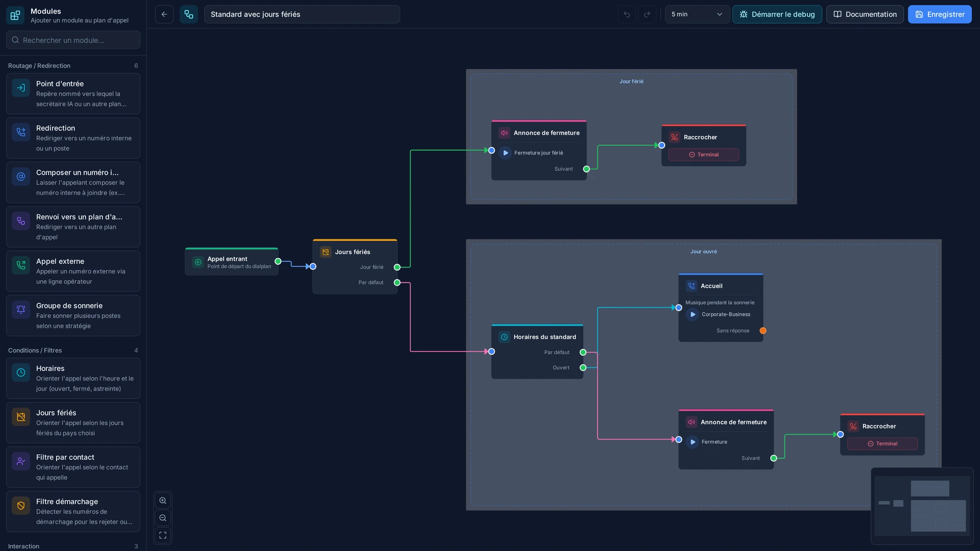Click the module search field
The height and width of the screenshot is (551, 980).
click(73, 40)
